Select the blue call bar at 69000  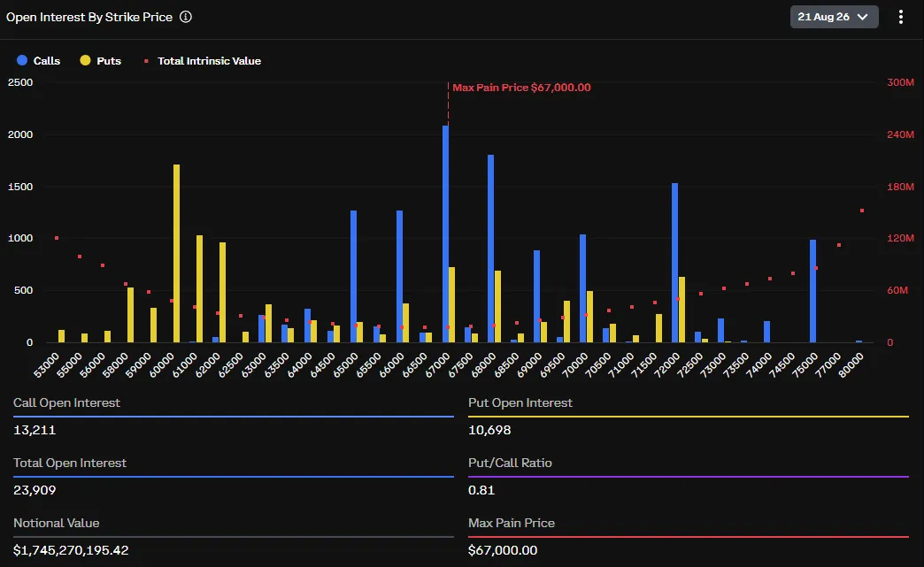coord(537,296)
